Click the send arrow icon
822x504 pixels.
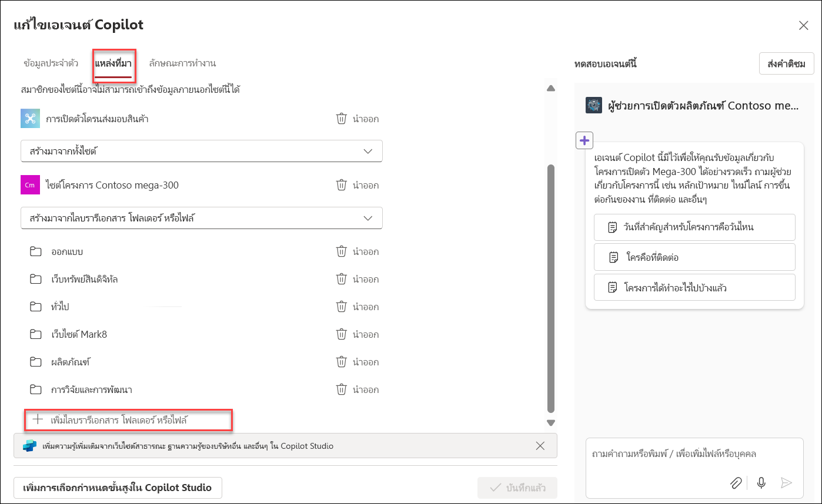[786, 483]
